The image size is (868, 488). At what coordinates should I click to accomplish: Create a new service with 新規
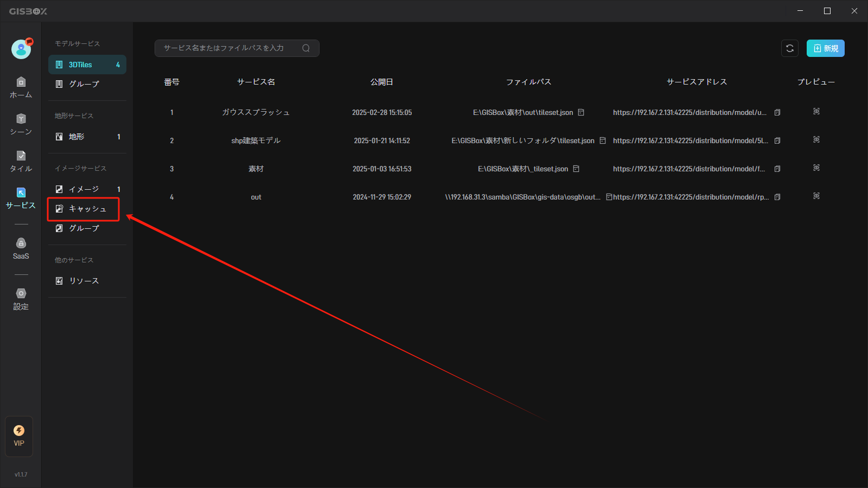tap(825, 48)
